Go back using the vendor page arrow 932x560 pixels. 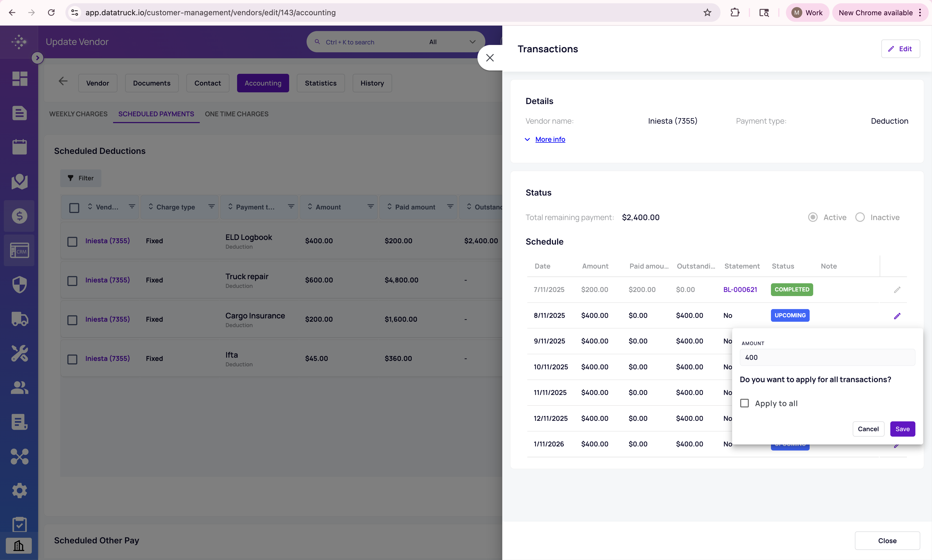[x=63, y=81]
